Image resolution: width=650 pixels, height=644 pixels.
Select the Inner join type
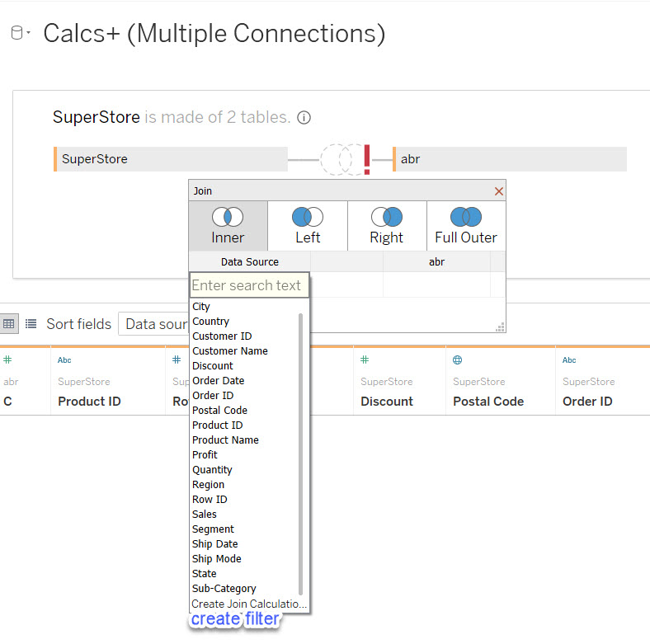tap(228, 226)
